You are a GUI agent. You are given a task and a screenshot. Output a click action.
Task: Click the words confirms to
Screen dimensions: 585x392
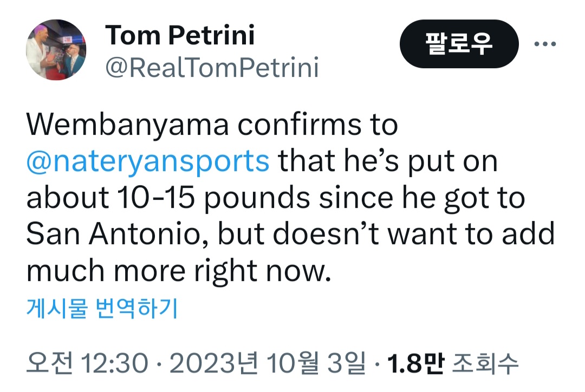tap(318, 126)
